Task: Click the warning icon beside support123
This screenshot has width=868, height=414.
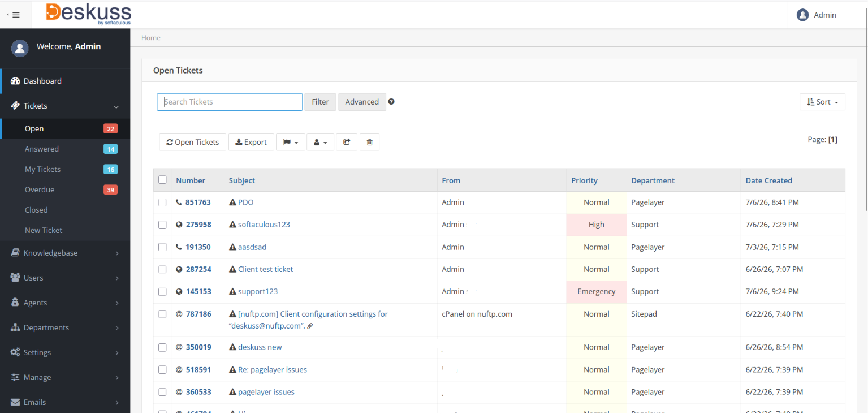Action: coord(232,292)
